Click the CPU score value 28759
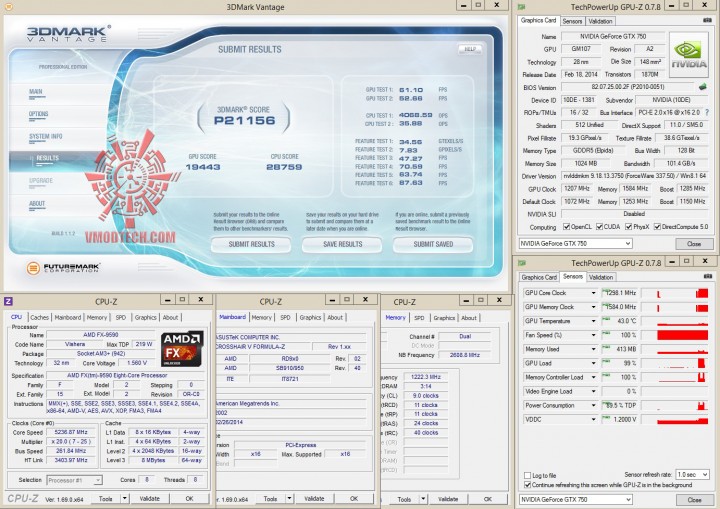 pos(284,167)
